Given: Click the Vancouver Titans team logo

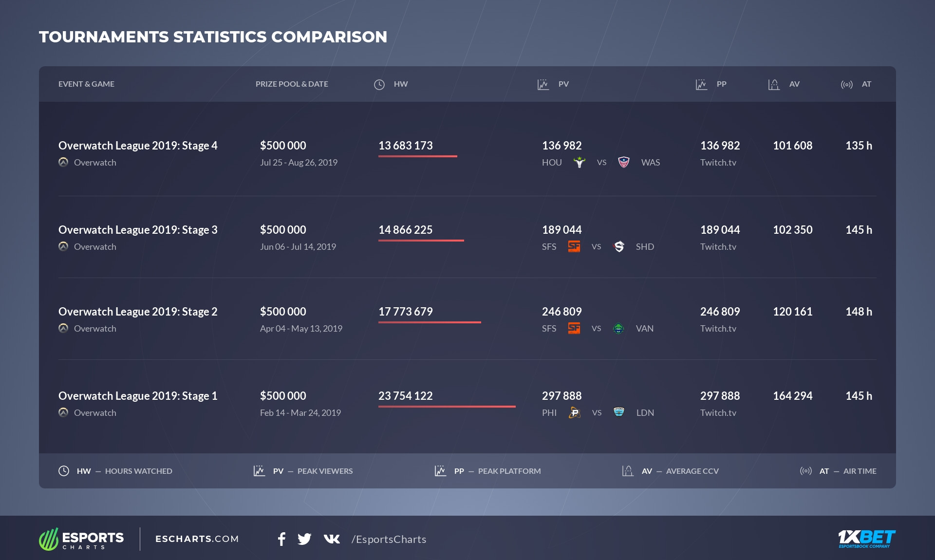Looking at the screenshot, I should (x=618, y=329).
